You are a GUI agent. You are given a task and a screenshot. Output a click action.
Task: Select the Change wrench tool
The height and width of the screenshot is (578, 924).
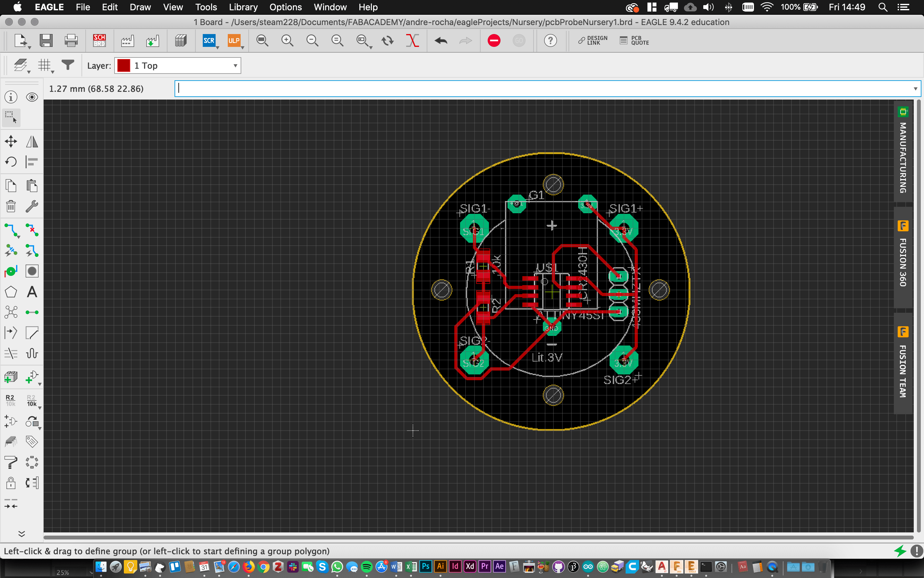coord(32,206)
